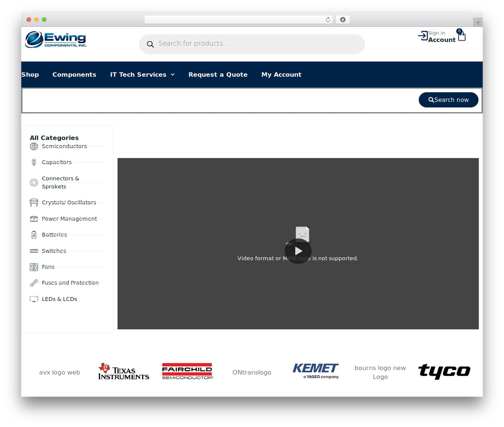The height and width of the screenshot is (427, 504).
Task: Click the Batteries category icon
Action: (34, 235)
